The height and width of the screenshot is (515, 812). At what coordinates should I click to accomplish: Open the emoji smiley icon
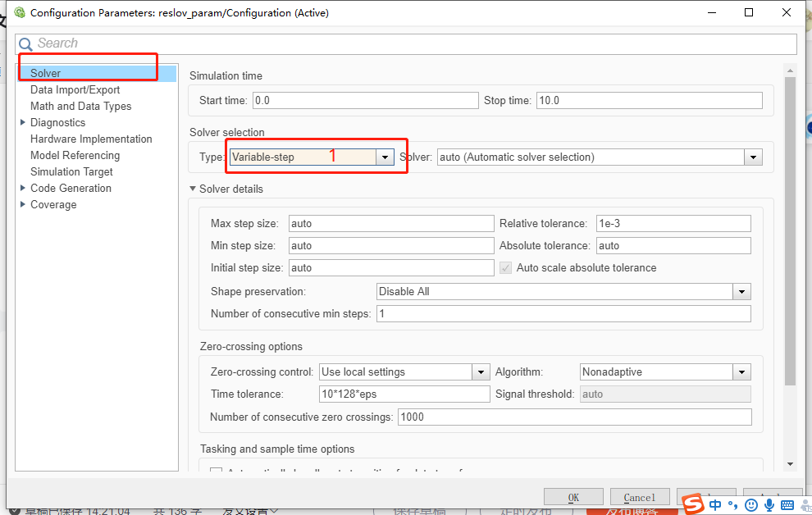pos(752,506)
